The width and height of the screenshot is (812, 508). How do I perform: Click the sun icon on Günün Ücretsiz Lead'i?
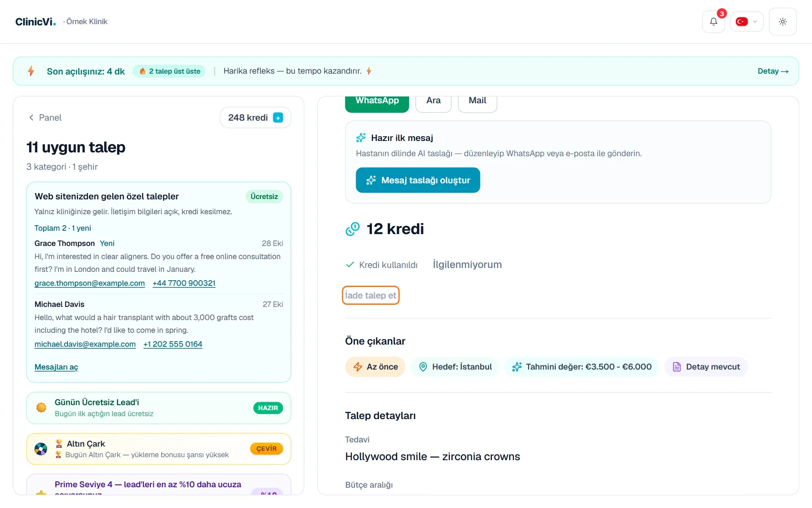41,408
